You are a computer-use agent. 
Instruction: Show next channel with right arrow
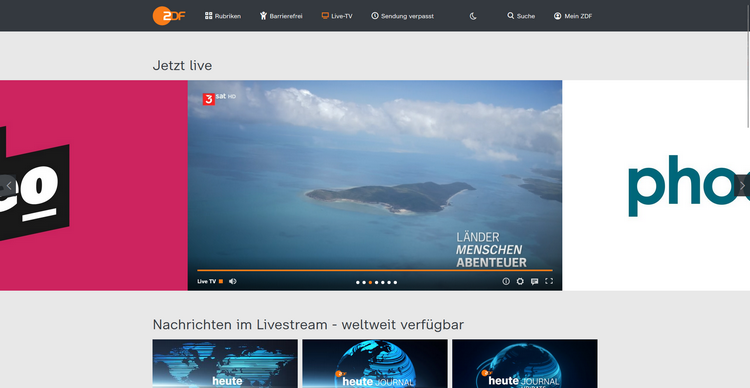pyautogui.click(x=742, y=185)
